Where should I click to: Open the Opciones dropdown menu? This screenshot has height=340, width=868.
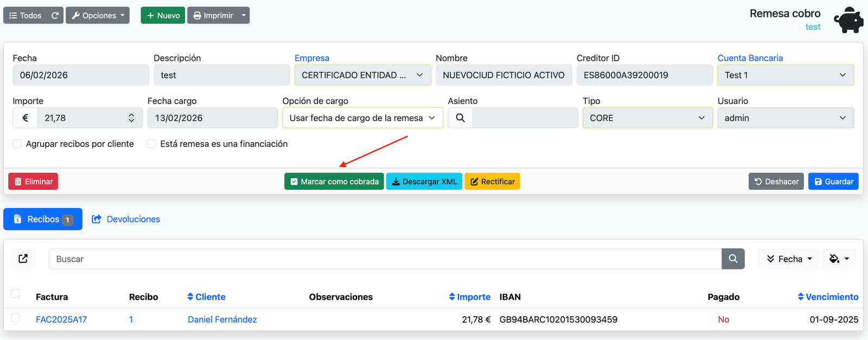click(98, 15)
